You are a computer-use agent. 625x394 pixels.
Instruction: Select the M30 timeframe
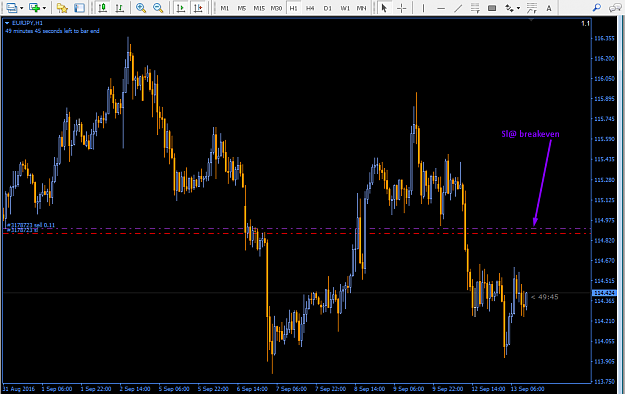276,8
